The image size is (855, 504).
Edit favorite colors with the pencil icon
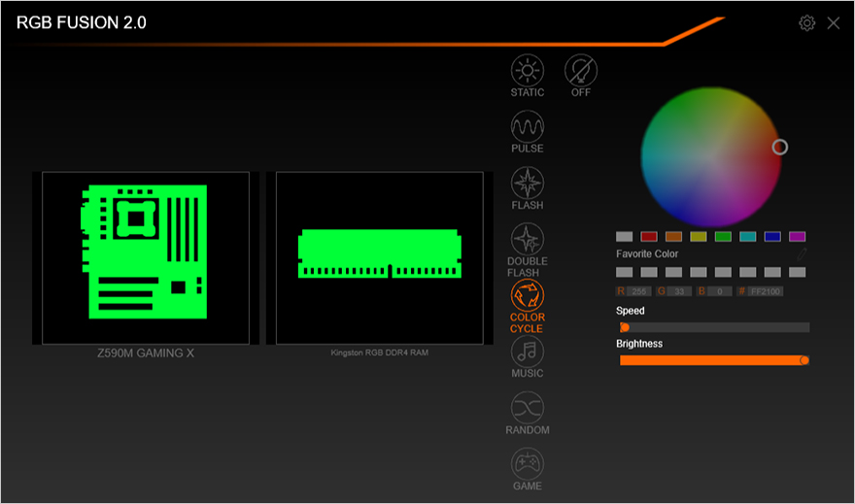pyautogui.click(x=802, y=253)
